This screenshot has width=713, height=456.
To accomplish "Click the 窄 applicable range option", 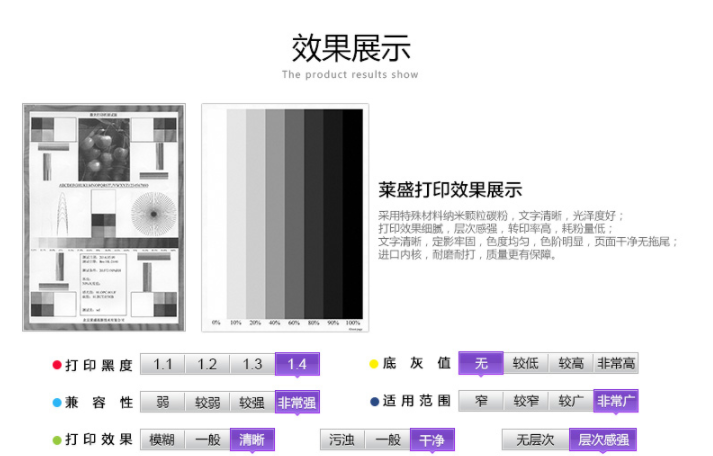I will pos(481,401).
